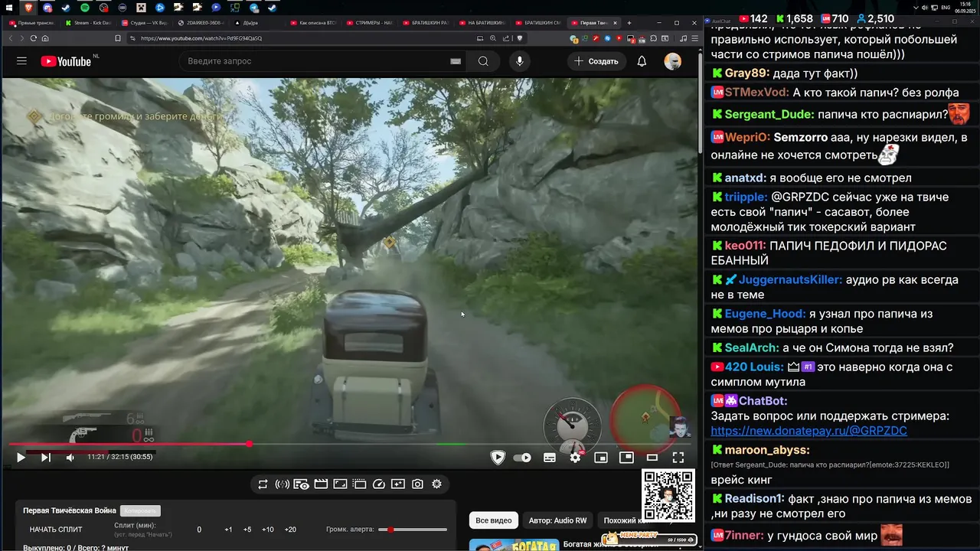Screen dimensions: 980x551
Task: Enter fullscreen mode
Action: point(678,458)
